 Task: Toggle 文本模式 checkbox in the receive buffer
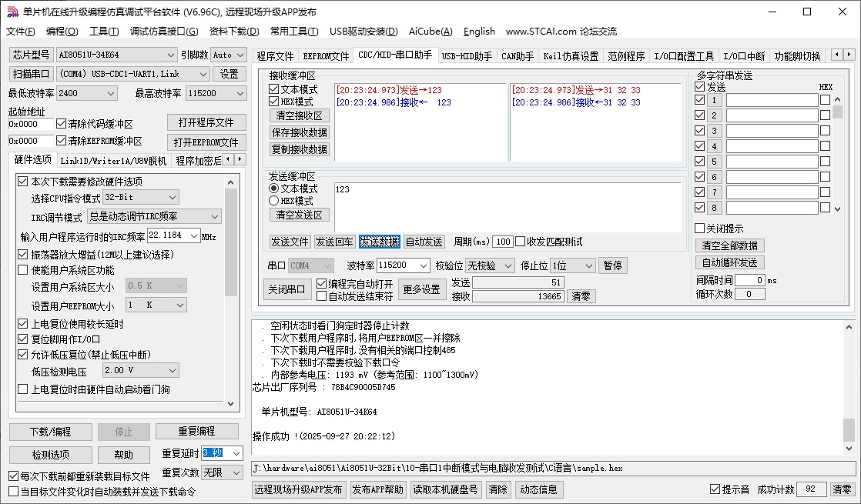[274, 89]
